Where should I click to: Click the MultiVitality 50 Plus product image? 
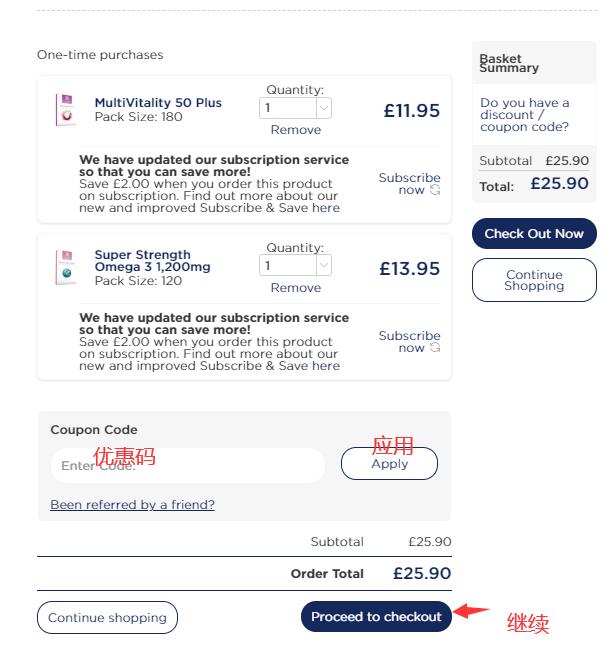coord(66,109)
